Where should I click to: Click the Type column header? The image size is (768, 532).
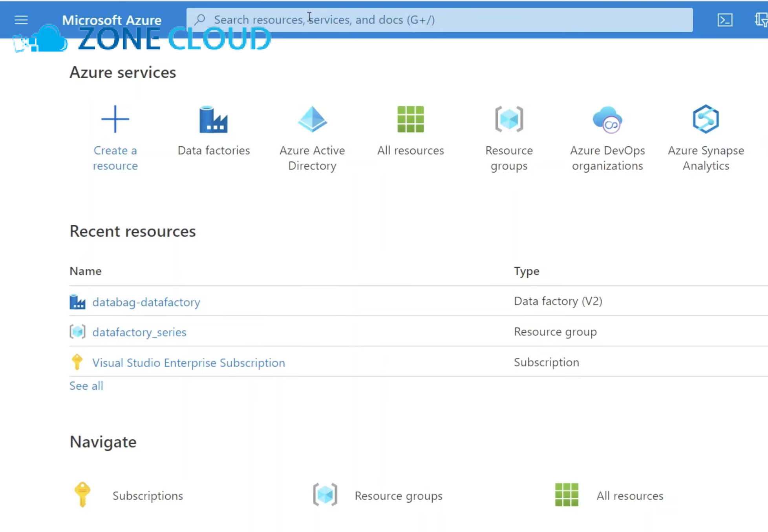tap(527, 271)
